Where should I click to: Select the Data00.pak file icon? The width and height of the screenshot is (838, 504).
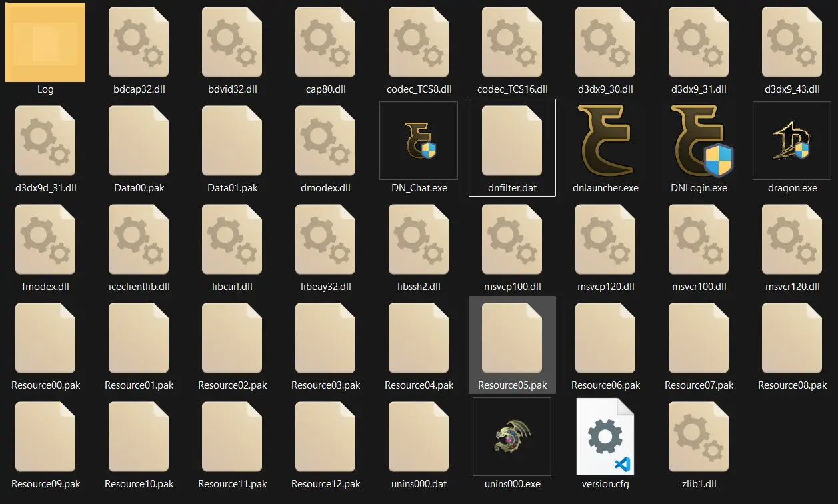pos(139,141)
